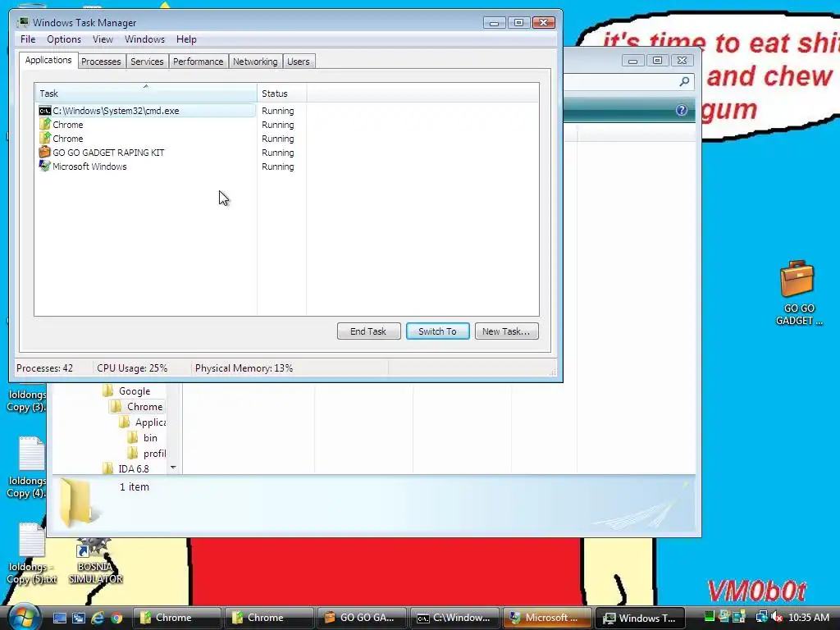Switch to C:\Window... taskbar button
840x630 pixels.
click(454, 618)
